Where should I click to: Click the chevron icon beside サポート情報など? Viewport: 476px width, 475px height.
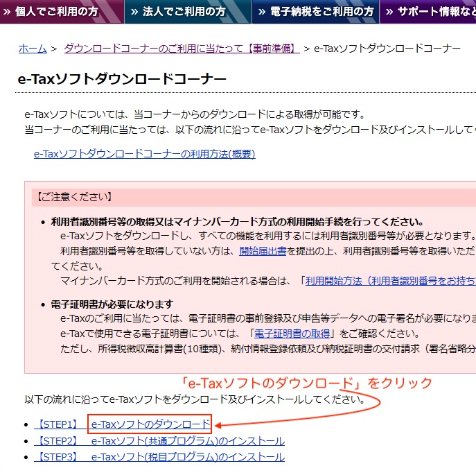point(389,12)
